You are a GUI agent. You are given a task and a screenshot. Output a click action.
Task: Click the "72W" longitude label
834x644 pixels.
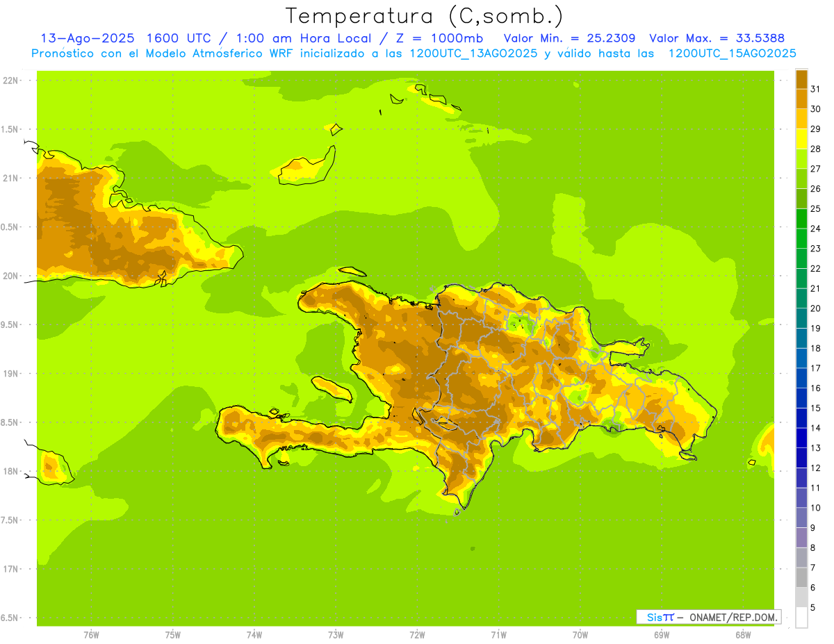417,635
